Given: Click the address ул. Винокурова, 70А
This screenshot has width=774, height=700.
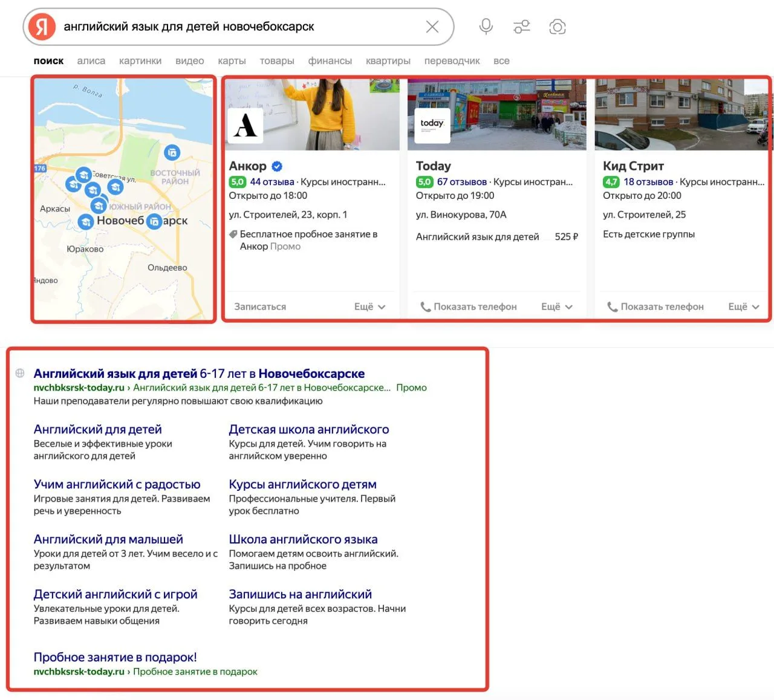Looking at the screenshot, I should 461,215.
